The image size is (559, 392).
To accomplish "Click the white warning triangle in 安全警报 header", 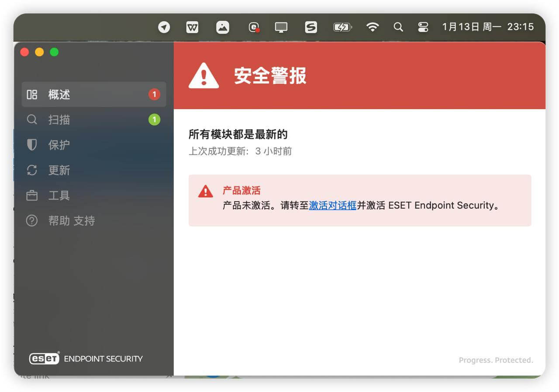I will (204, 76).
